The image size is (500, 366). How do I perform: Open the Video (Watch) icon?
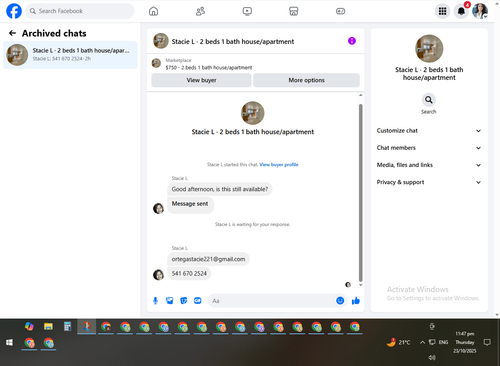pos(247,11)
